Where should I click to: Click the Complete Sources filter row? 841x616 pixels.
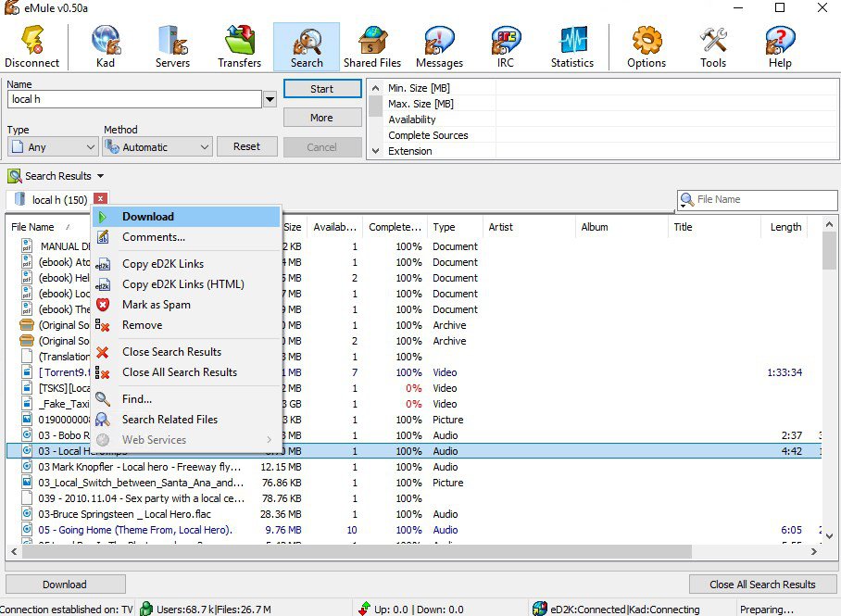point(610,135)
